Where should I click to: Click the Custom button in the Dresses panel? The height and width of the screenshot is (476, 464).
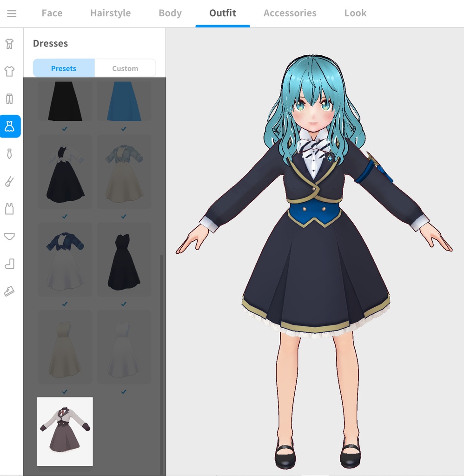(x=125, y=68)
